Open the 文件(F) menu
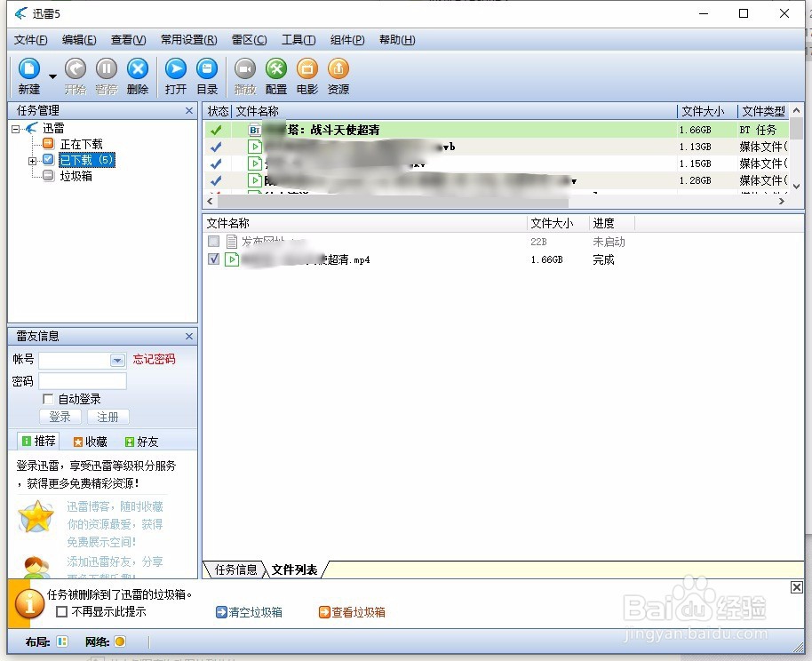The width and height of the screenshot is (812, 661). tap(30, 40)
